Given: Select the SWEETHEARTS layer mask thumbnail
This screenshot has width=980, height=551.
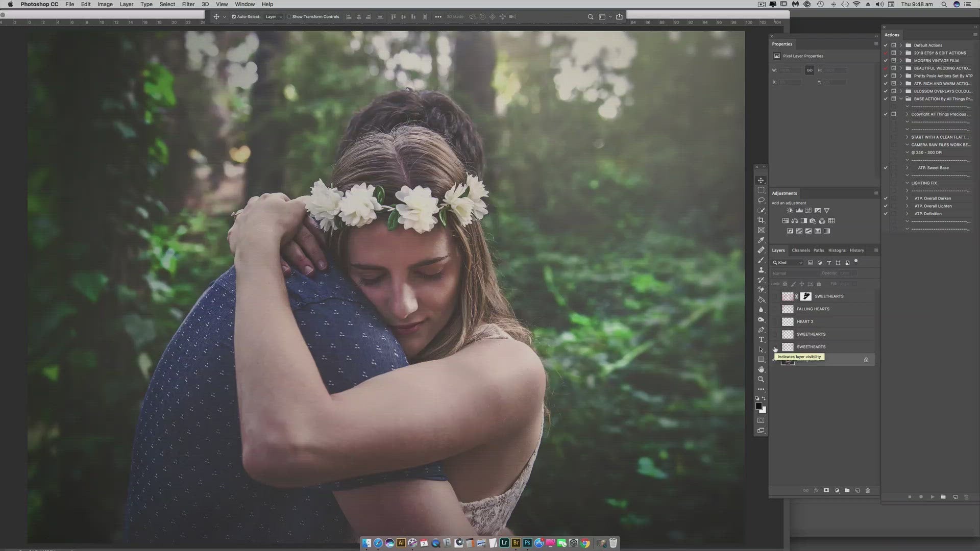Looking at the screenshot, I should click(x=806, y=296).
